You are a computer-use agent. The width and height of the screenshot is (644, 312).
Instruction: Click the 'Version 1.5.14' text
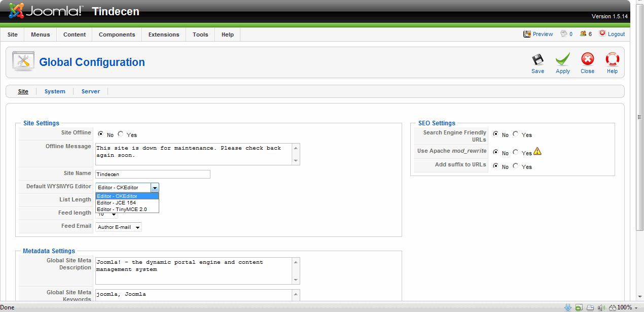[610, 16]
